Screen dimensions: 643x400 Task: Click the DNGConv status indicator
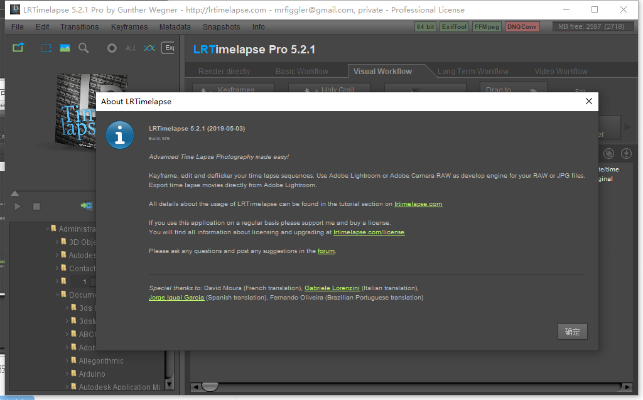click(522, 26)
